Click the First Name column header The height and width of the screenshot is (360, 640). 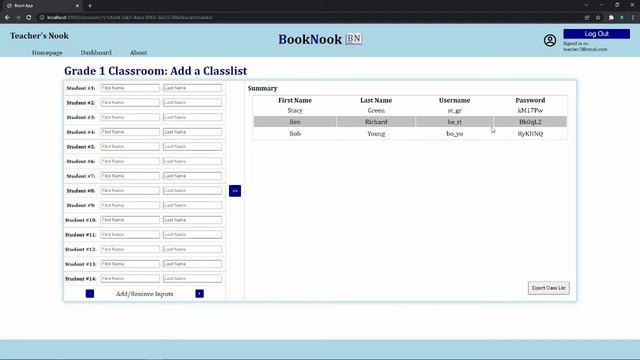295,100
